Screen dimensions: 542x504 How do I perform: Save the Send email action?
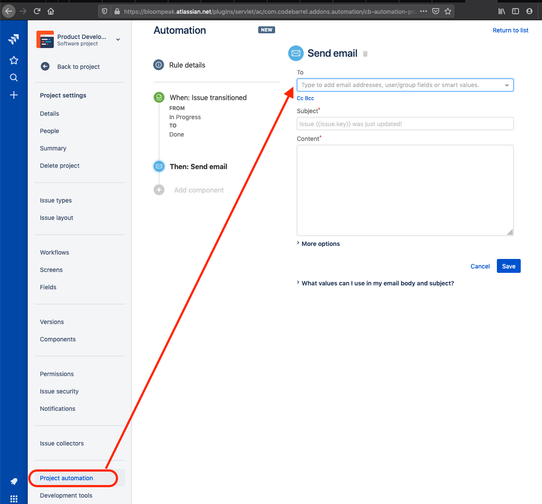point(508,266)
